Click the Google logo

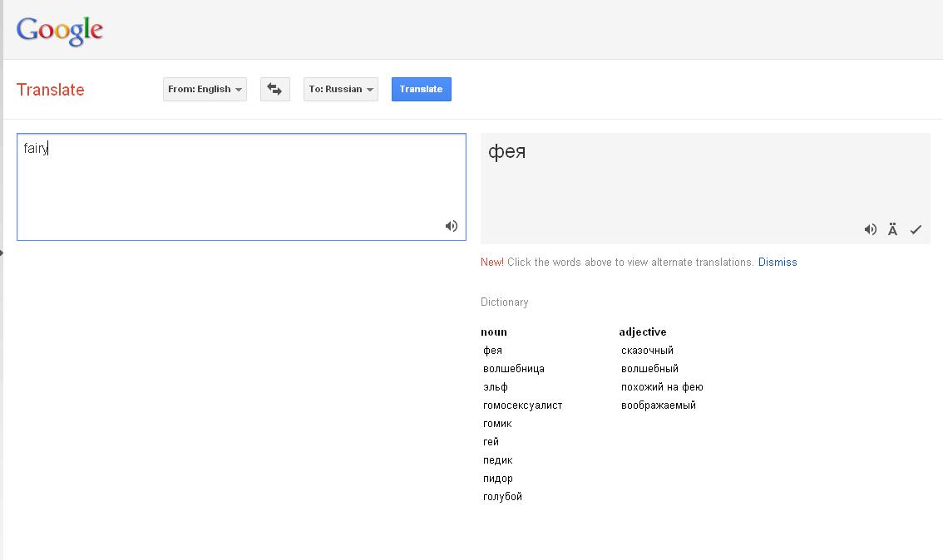[x=60, y=31]
